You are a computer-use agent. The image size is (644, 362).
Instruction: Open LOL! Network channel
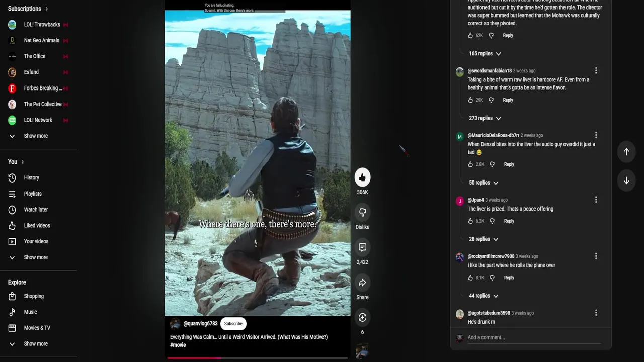point(38,120)
